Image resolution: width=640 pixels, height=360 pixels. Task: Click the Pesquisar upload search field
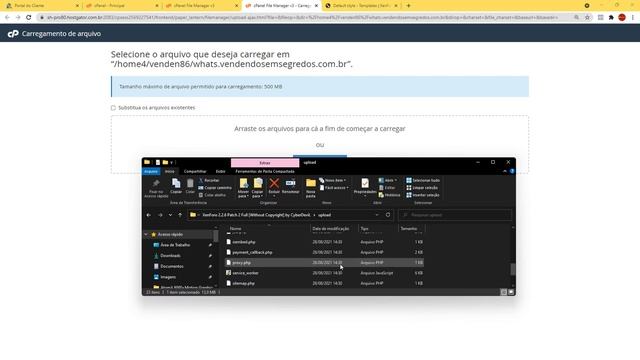pyautogui.click(x=455, y=215)
